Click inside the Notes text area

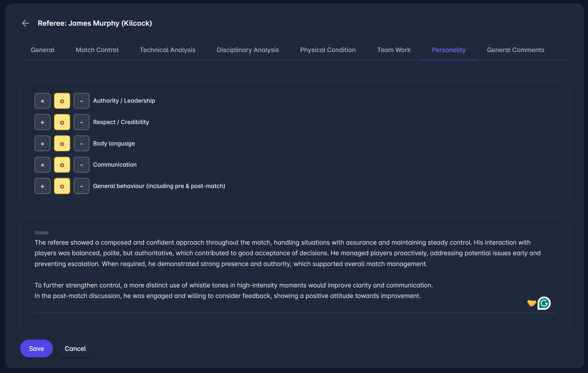(251, 269)
